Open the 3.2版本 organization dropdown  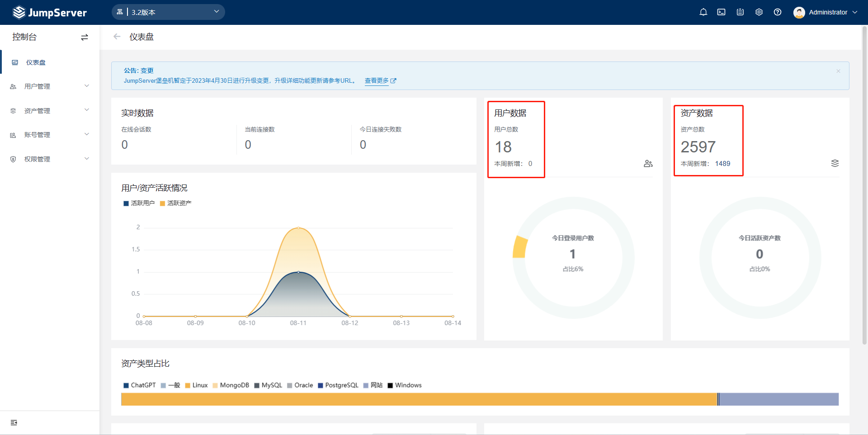tap(168, 12)
